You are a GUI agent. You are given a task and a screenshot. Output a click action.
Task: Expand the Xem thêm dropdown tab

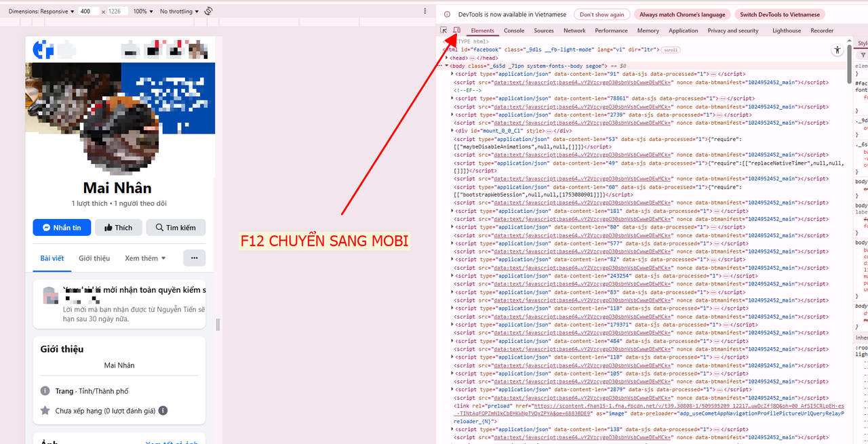145,258
